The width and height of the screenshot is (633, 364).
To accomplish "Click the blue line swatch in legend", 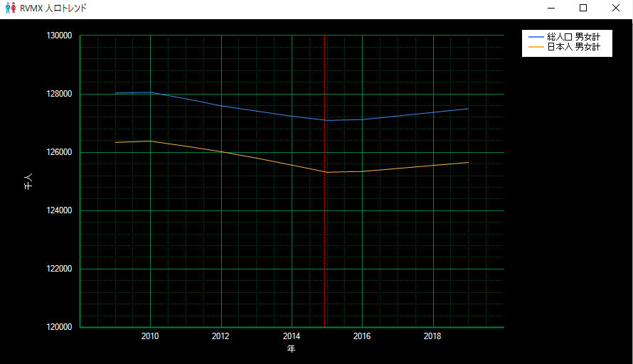I will [x=536, y=37].
